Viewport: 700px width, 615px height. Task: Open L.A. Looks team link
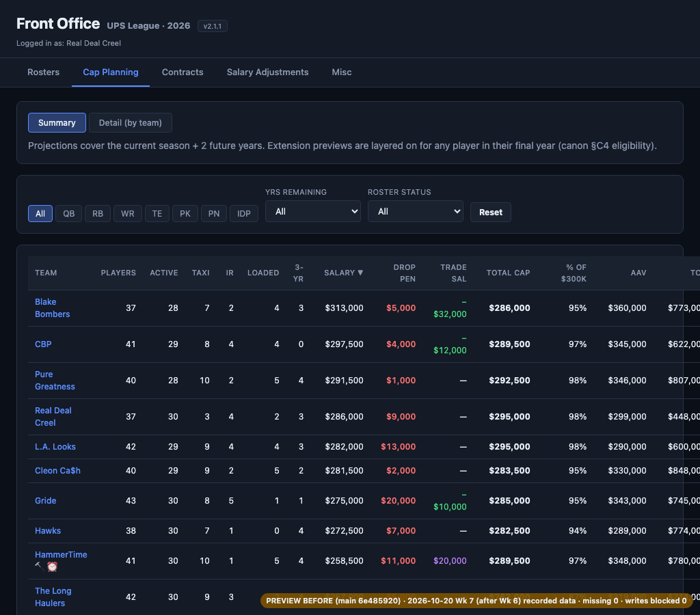pos(55,447)
